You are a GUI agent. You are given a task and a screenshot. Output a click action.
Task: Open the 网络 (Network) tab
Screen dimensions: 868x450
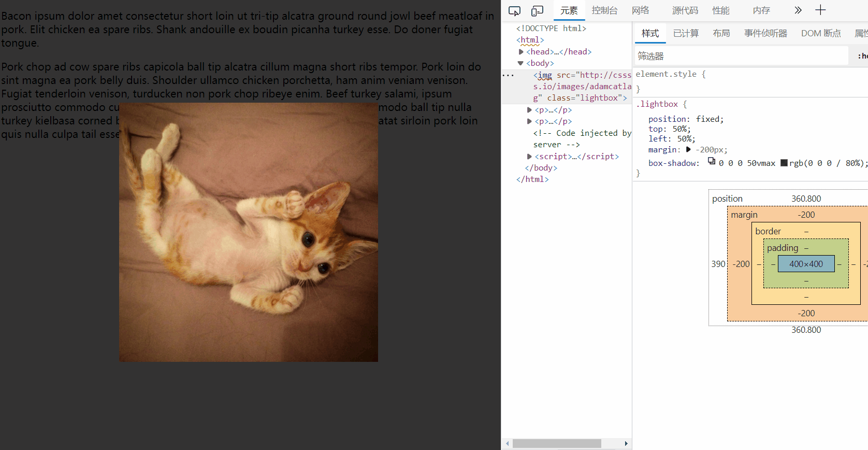640,10
